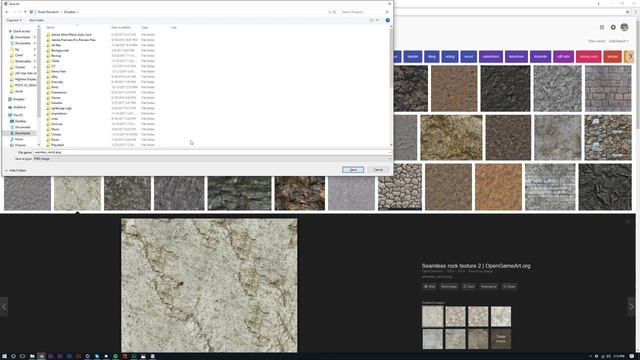
Task: Cancel the Save As dialog
Action: click(378, 170)
